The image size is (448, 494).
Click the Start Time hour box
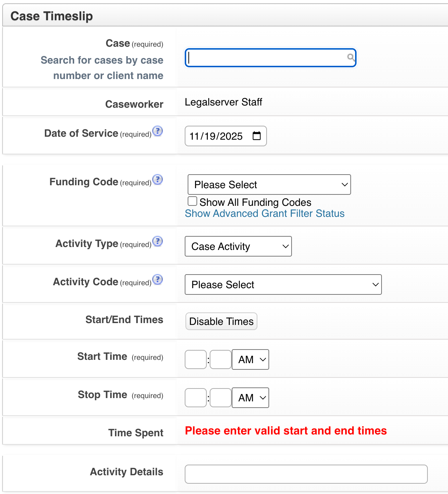(x=195, y=359)
